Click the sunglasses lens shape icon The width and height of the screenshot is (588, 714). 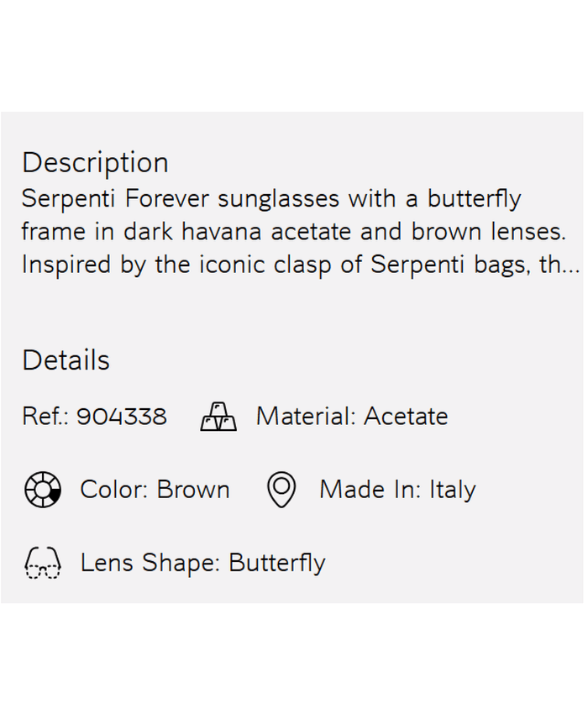coord(42,563)
